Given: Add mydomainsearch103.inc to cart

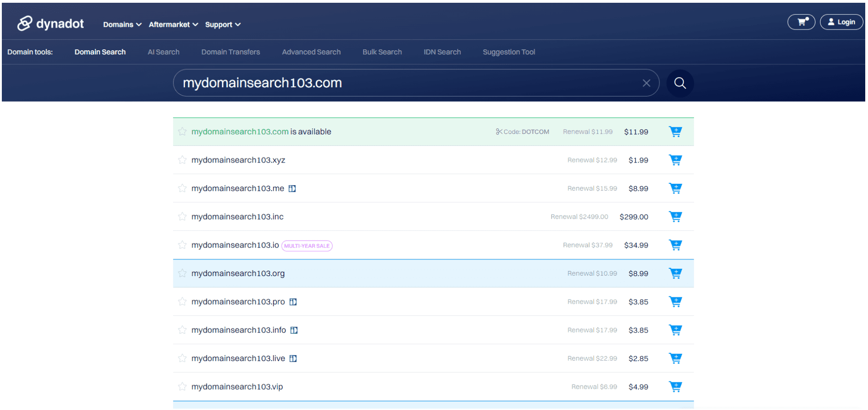Looking at the screenshot, I should [x=675, y=217].
